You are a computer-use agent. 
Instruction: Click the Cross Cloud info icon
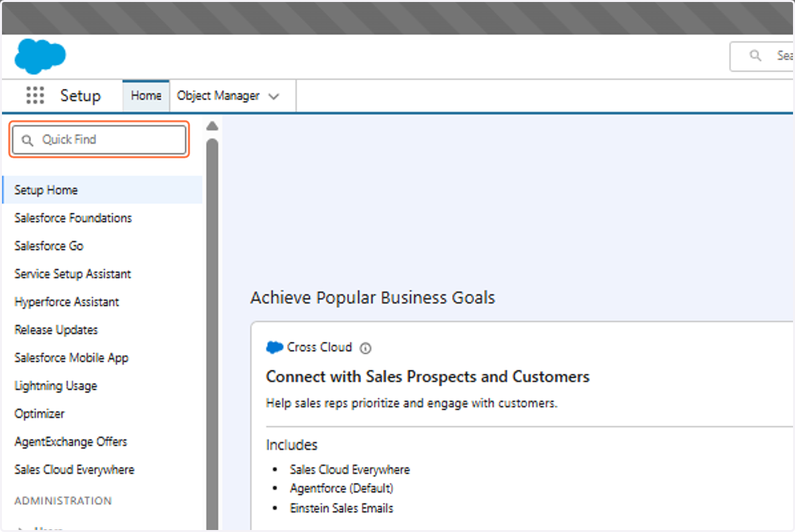366,348
